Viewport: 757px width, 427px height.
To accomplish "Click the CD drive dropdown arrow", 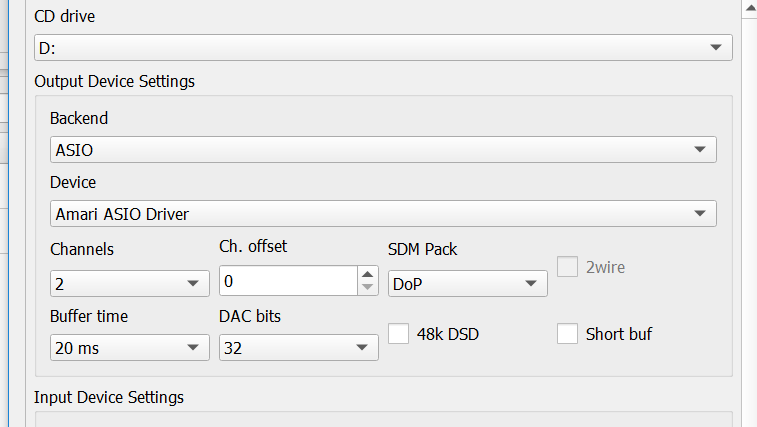I will click(715, 48).
